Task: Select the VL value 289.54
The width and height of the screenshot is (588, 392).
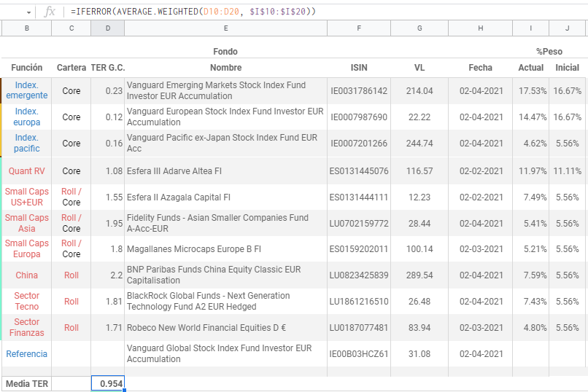Action: (419, 275)
